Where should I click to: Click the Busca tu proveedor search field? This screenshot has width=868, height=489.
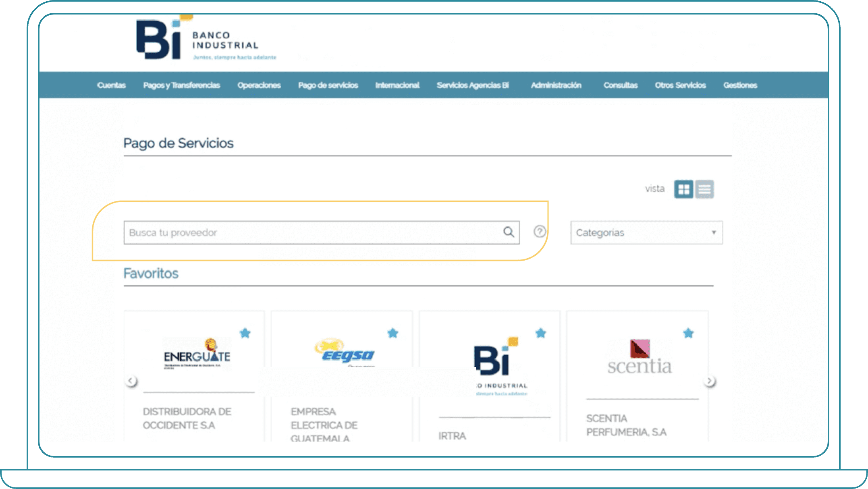pyautogui.click(x=282, y=232)
